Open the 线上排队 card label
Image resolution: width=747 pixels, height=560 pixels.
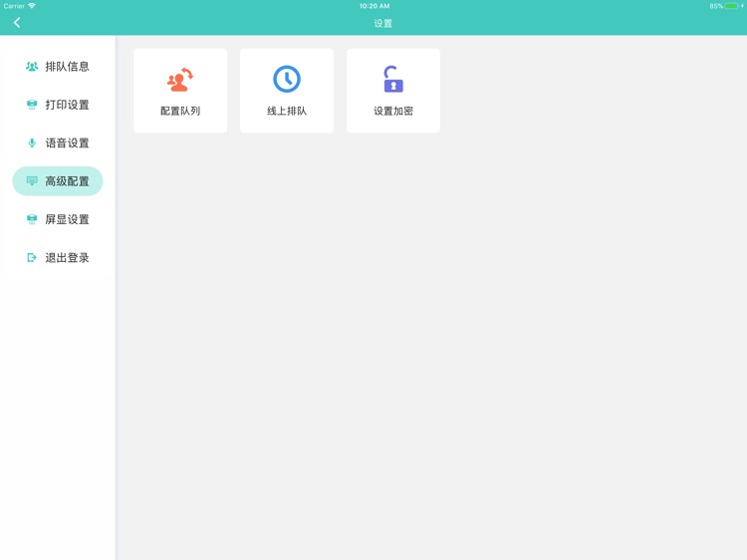tap(287, 111)
